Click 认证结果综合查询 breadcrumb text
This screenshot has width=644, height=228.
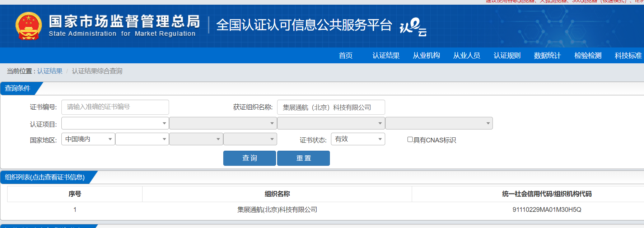coord(97,71)
